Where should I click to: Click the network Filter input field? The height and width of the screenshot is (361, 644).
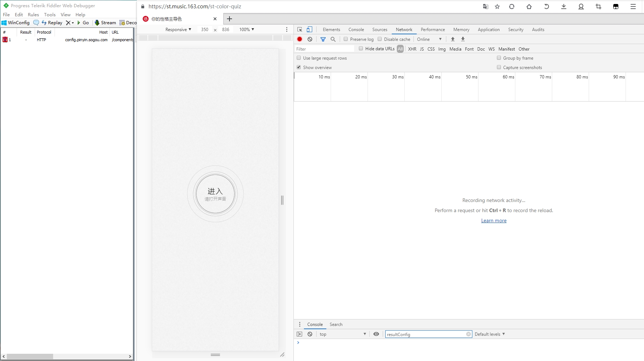tap(325, 49)
